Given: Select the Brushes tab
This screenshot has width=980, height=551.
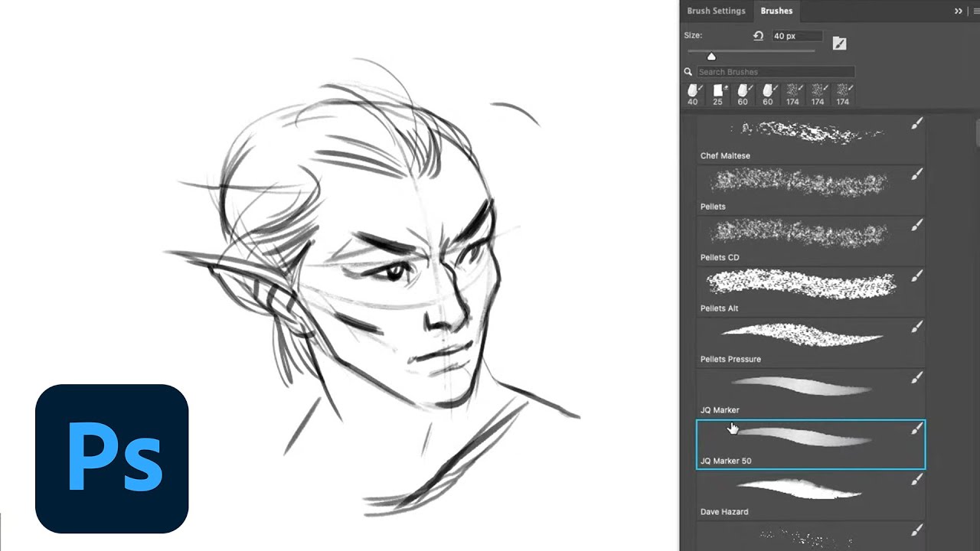Looking at the screenshot, I should 776,11.
